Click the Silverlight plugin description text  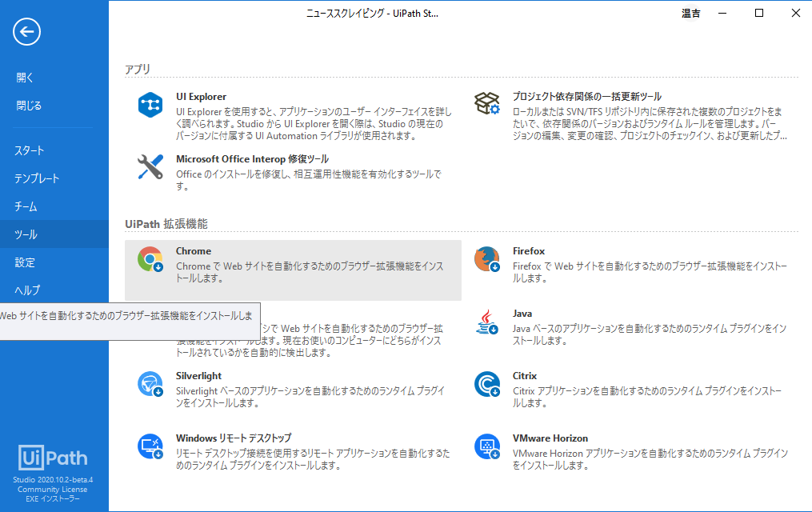[x=310, y=397]
